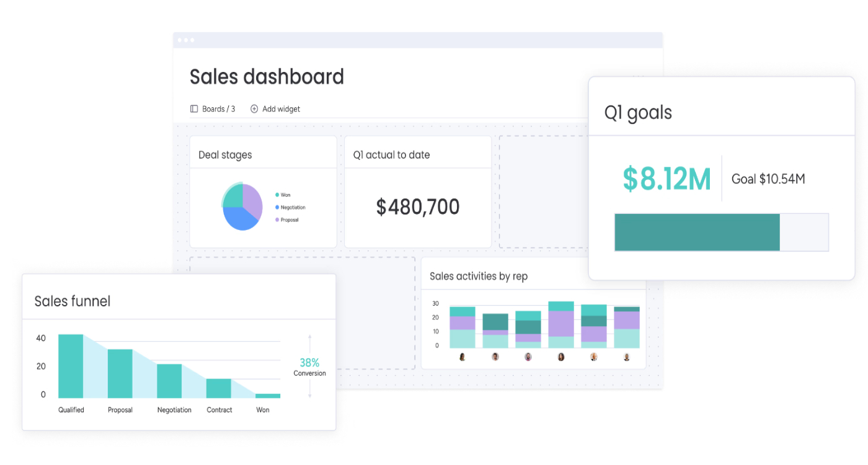Viewport: 868px width, 465px height.
Task: Click the Sales dashboard title
Action: 267,77
